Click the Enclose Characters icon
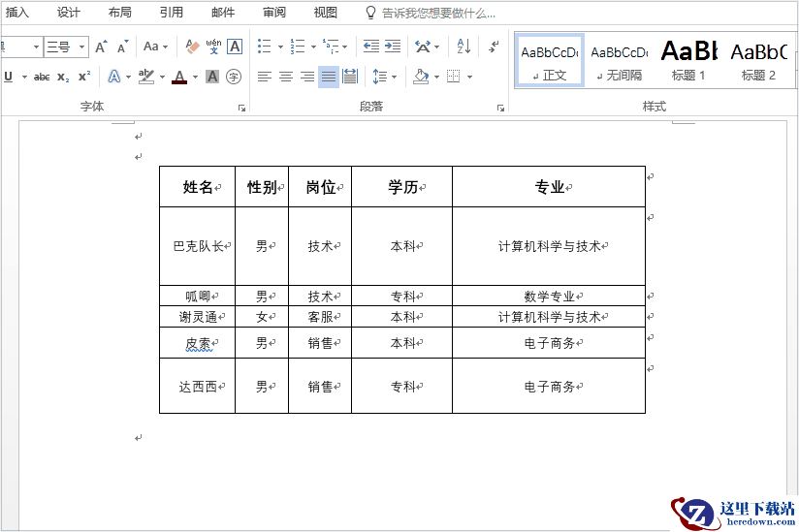Image resolution: width=799 pixels, height=532 pixels. tap(234, 77)
